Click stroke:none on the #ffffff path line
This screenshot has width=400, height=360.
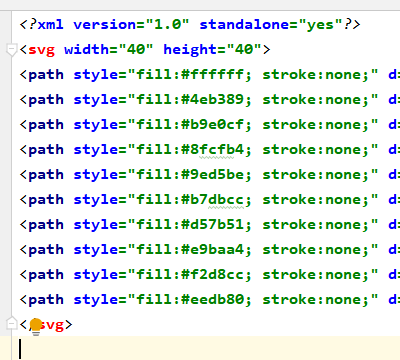click(x=316, y=75)
